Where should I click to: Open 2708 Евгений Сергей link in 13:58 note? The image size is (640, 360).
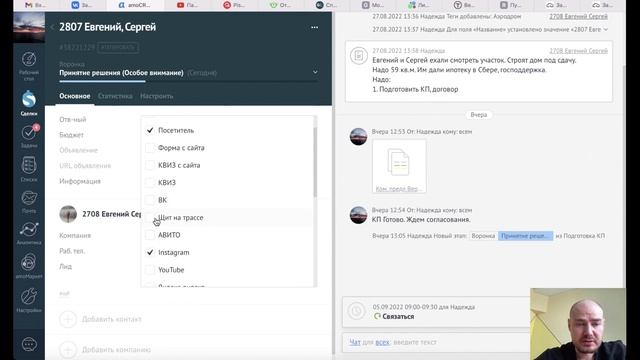coord(578,51)
